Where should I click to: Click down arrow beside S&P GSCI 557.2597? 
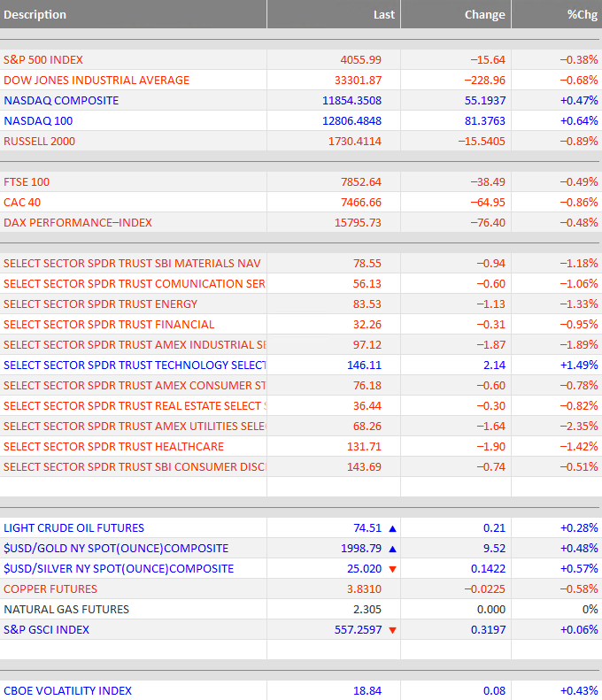coord(392,630)
